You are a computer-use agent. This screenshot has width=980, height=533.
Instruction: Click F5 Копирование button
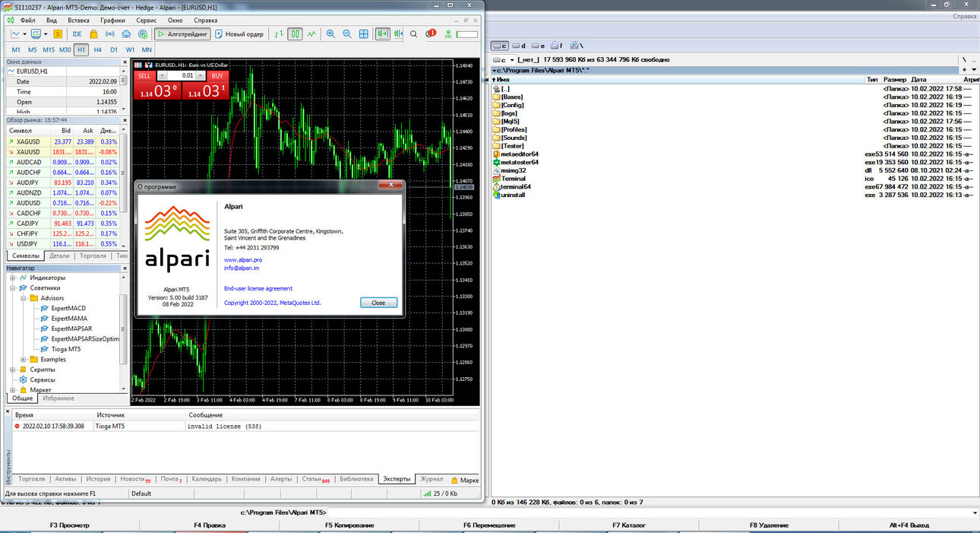[x=349, y=525]
